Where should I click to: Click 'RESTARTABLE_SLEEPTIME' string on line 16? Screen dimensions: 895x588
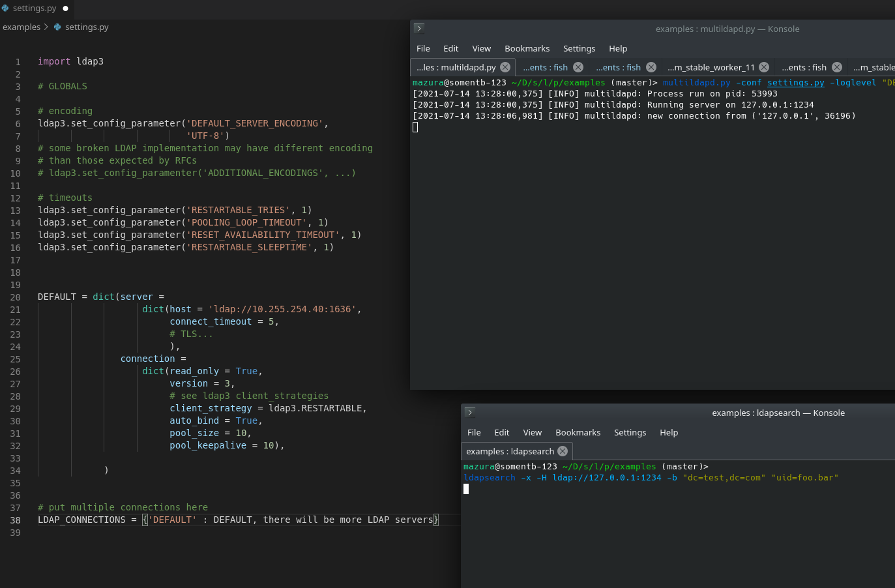pyautogui.click(x=250, y=247)
